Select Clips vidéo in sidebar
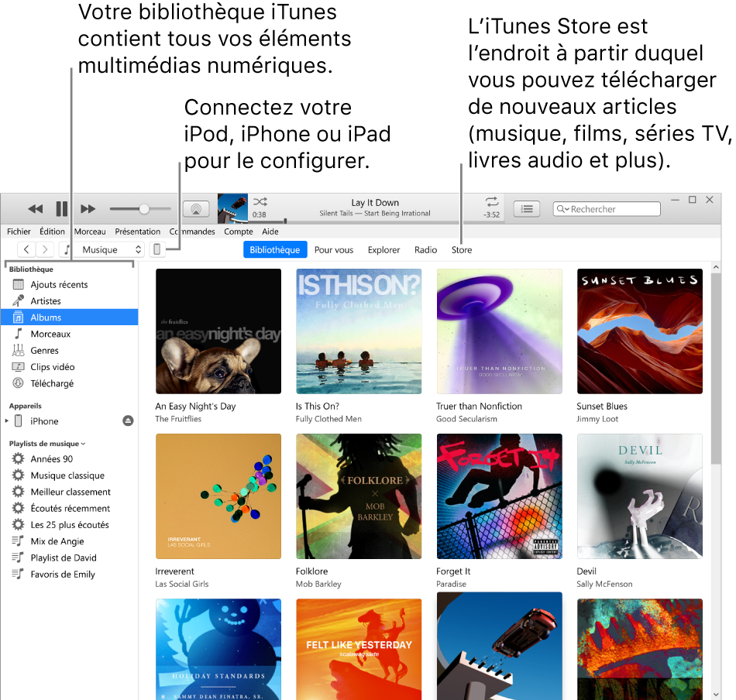This screenshot has width=736, height=700. pos(70,366)
